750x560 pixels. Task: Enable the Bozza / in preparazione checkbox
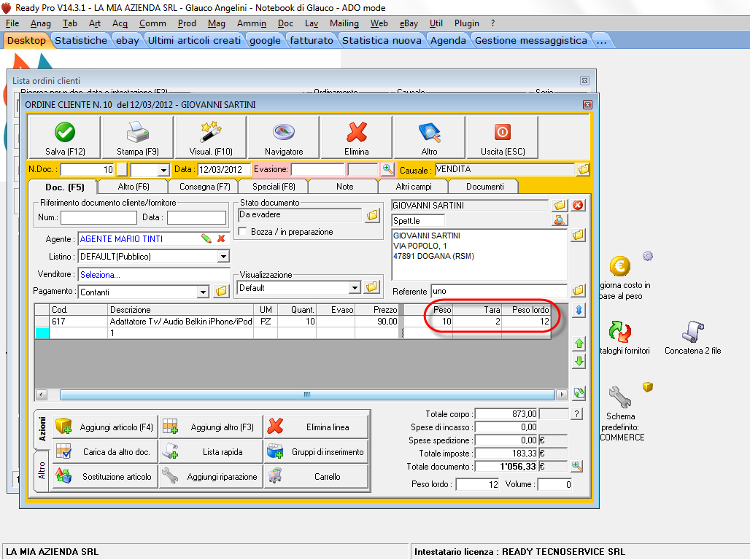click(x=244, y=232)
